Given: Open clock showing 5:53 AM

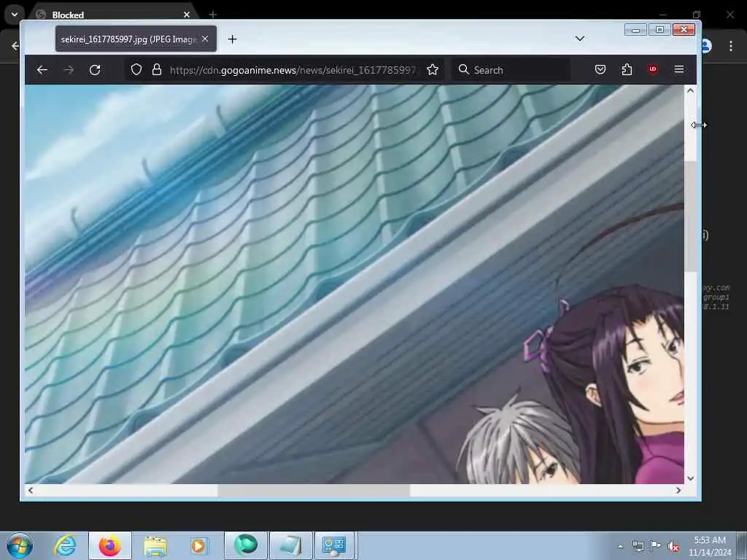Looking at the screenshot, I should pos(709,546).
